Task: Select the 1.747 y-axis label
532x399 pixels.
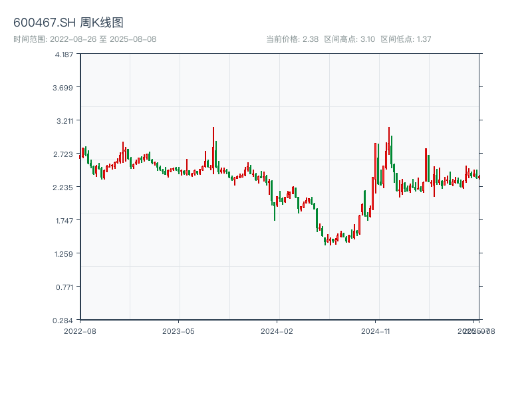Action: click(64, 221)
